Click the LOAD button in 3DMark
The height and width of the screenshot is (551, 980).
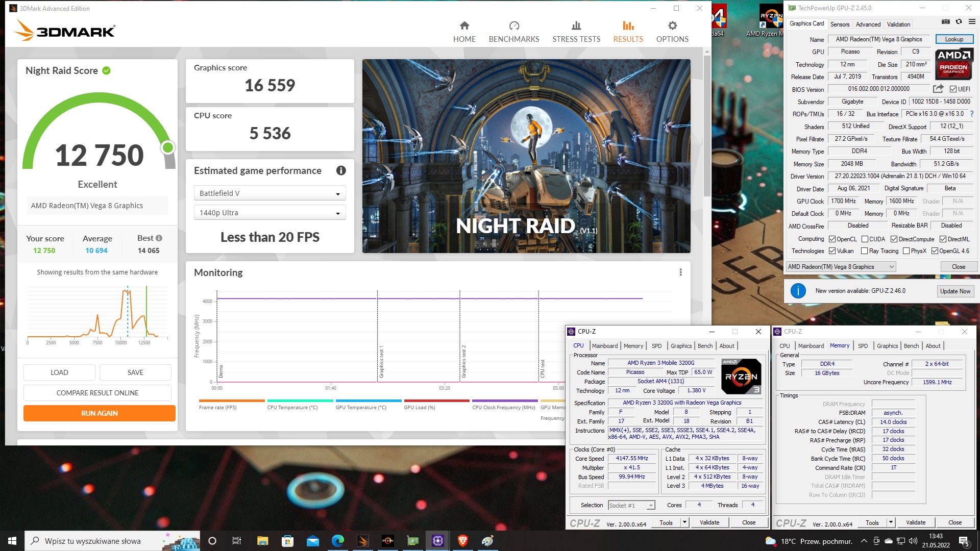[x=59, y=372]
